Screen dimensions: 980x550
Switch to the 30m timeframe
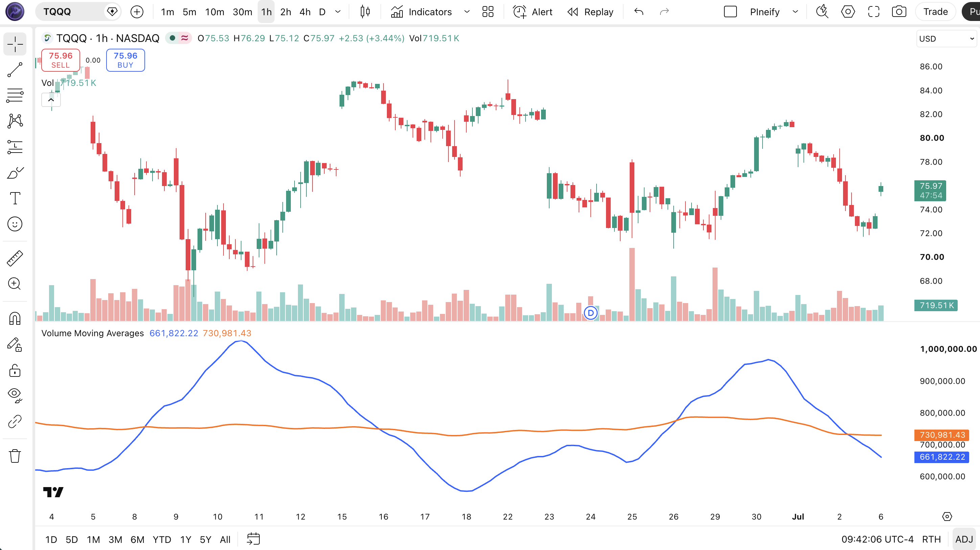242,12
